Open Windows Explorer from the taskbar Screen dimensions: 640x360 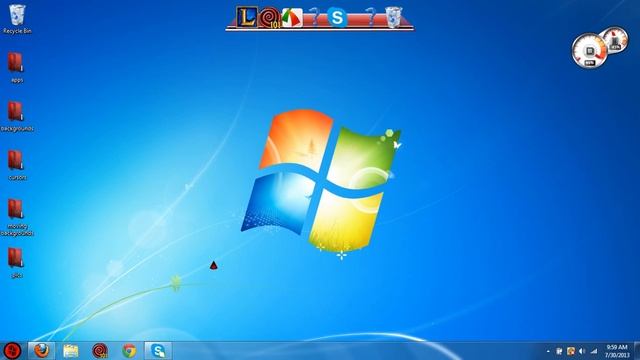[71, 351]
